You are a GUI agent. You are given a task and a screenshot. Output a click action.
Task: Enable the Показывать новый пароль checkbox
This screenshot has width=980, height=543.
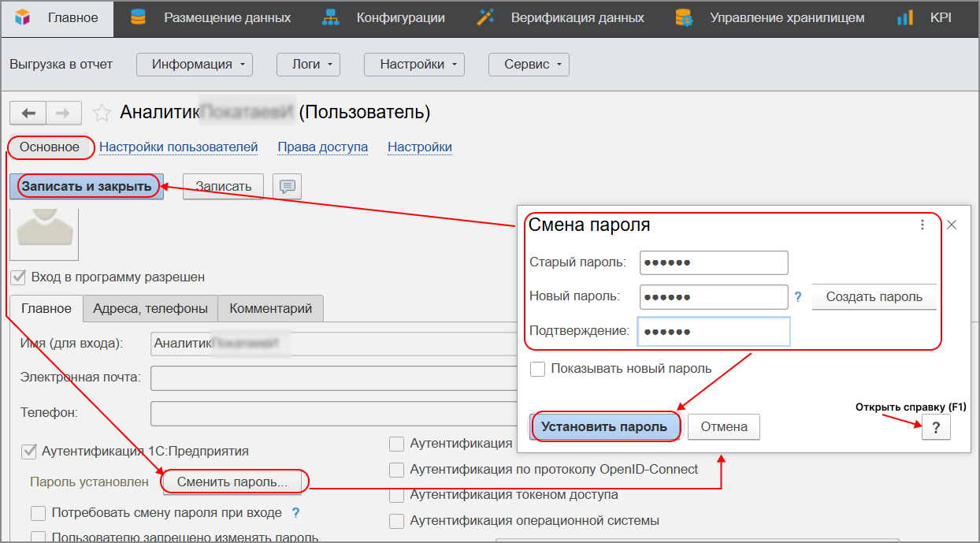538,369
